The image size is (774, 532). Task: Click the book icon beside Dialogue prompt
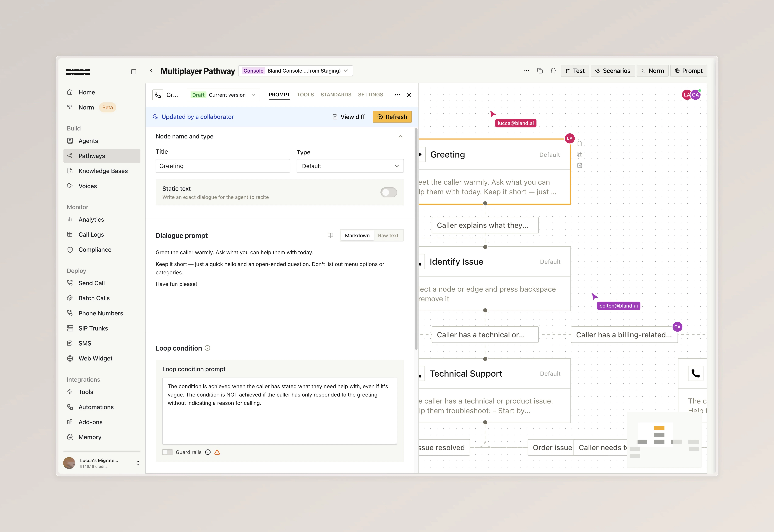coord(330,235)
